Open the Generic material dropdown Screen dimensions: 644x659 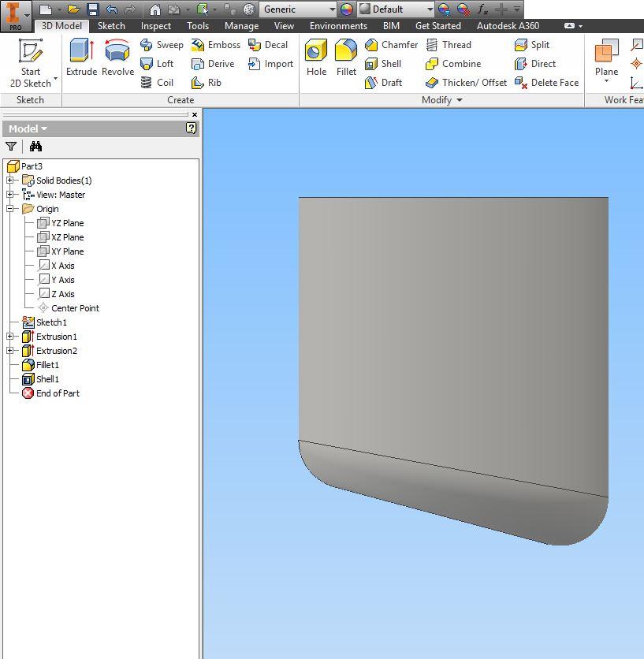pos(332,9)
